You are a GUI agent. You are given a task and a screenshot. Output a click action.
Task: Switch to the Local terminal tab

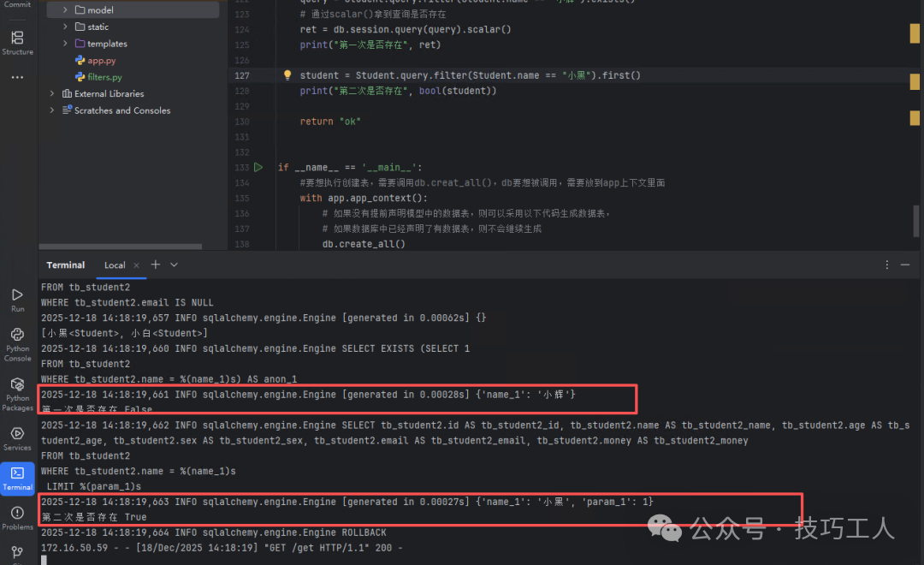pos(115,265)
